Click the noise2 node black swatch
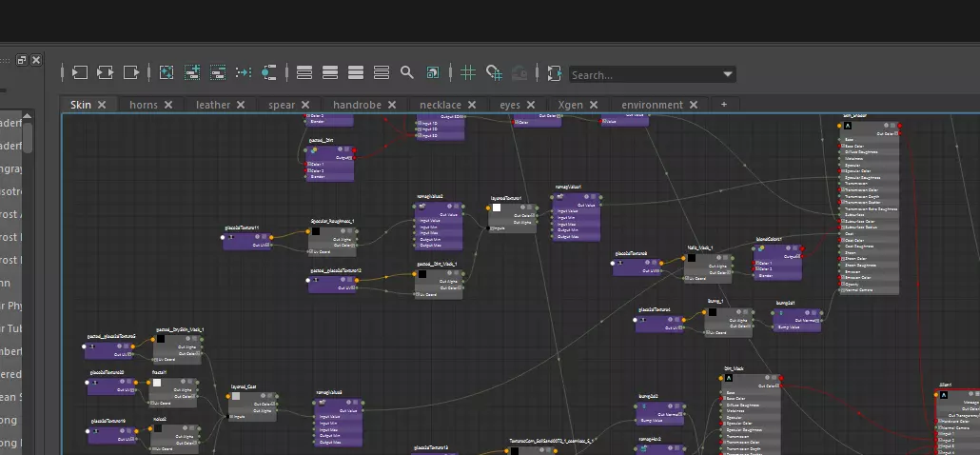Viewport: 980px width, 455px height. click(158, 428)
